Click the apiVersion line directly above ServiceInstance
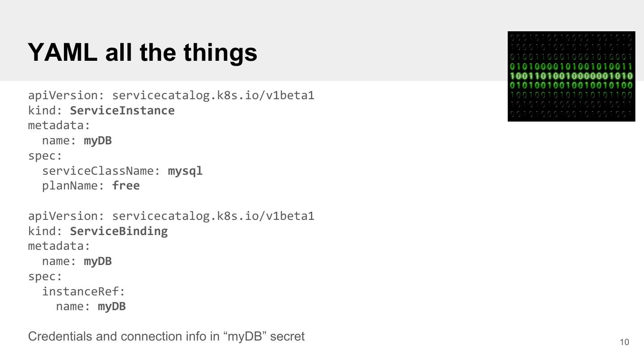Screen dimensions: 644x362 (x=171, y=95)
